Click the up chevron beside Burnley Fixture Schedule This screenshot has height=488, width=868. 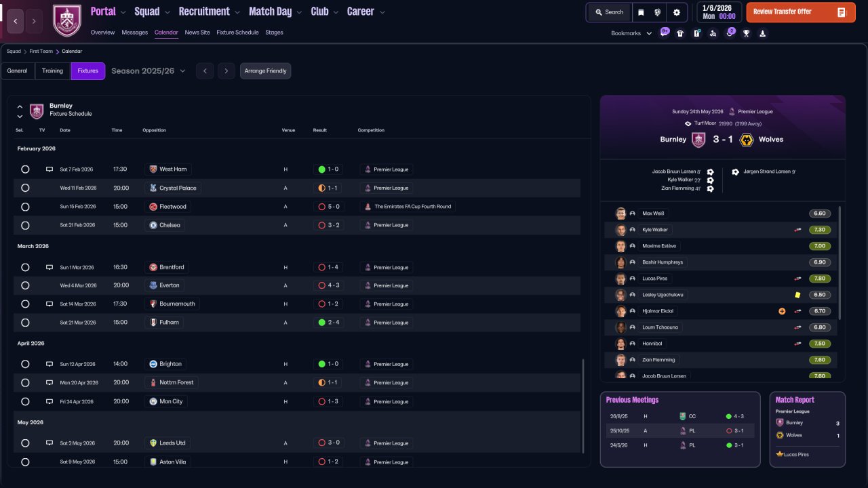coord(20,106)
